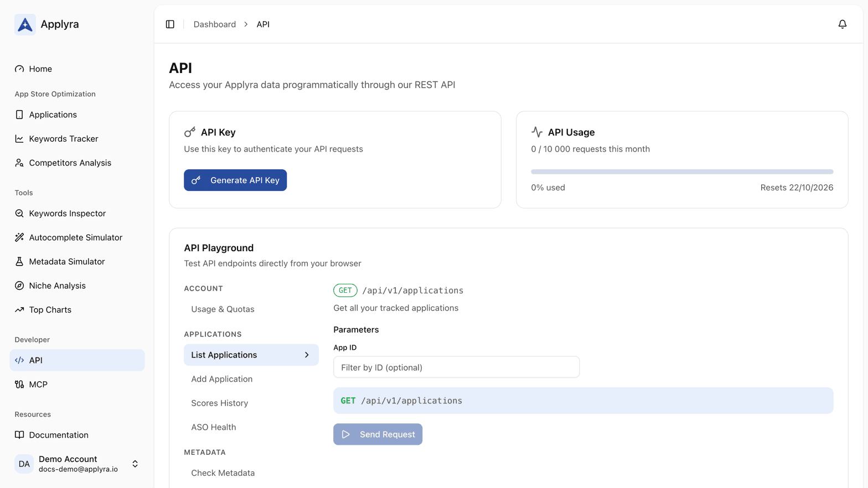Select ASO Health endpoint
Image resolution: width=868 pixels, height=488 pixels.
pos(251,427)
